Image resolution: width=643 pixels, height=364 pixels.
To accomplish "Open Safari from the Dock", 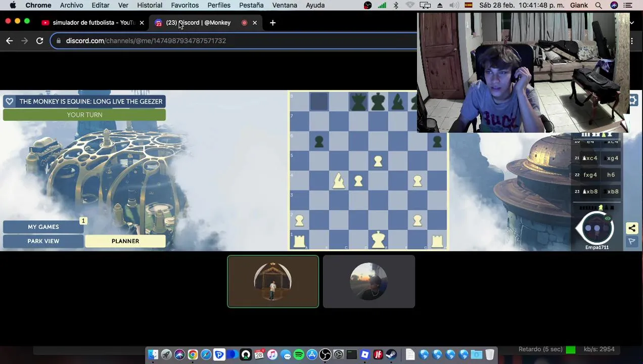I will tap(206, 355).
